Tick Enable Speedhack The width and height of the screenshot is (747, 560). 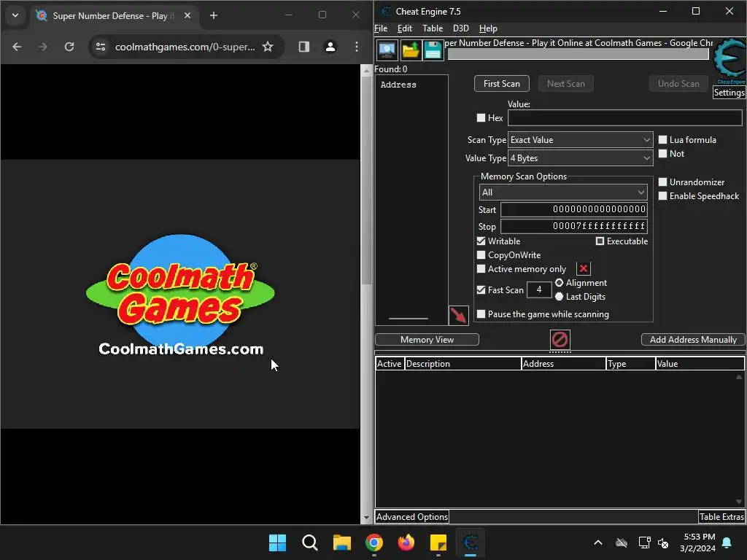coord(662,195)
